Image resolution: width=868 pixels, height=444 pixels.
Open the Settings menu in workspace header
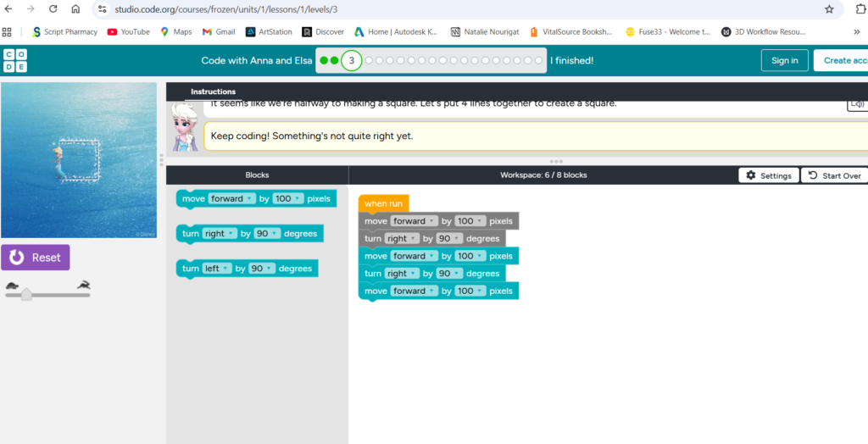tap(768, 175)
